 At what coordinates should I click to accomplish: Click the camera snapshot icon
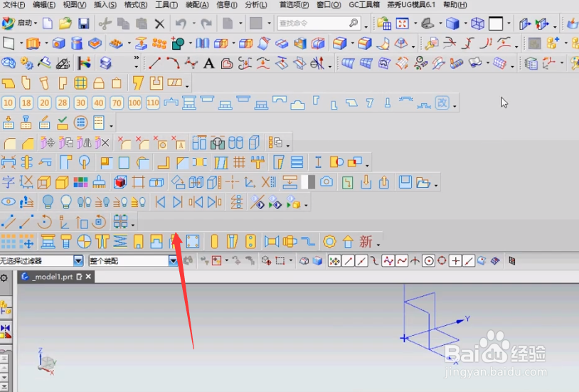(x=326, y=182)
